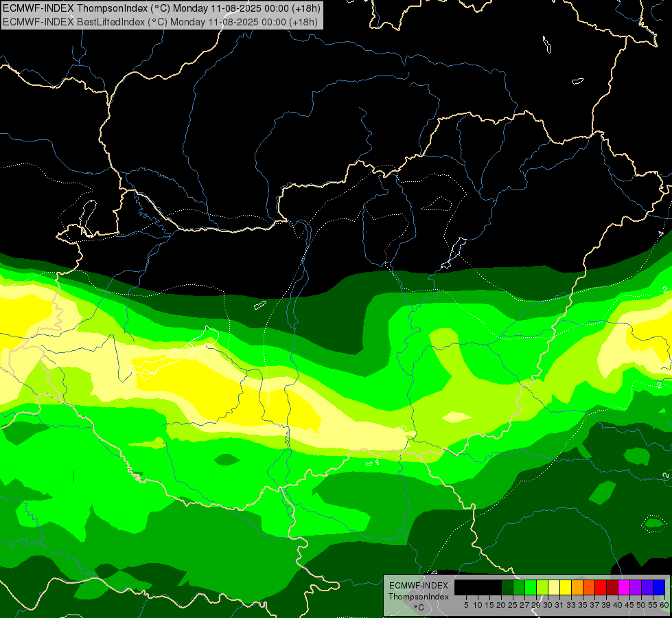Click the bright green 27–29 legend swatch

[531, 587]
